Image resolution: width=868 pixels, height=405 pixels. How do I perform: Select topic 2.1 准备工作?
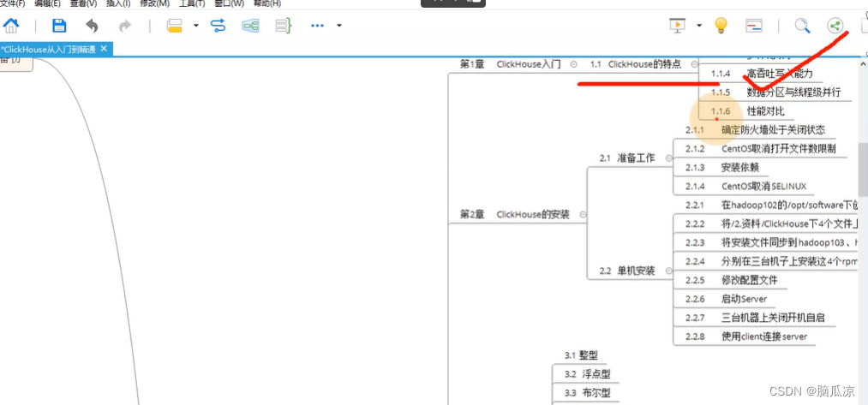626,158
